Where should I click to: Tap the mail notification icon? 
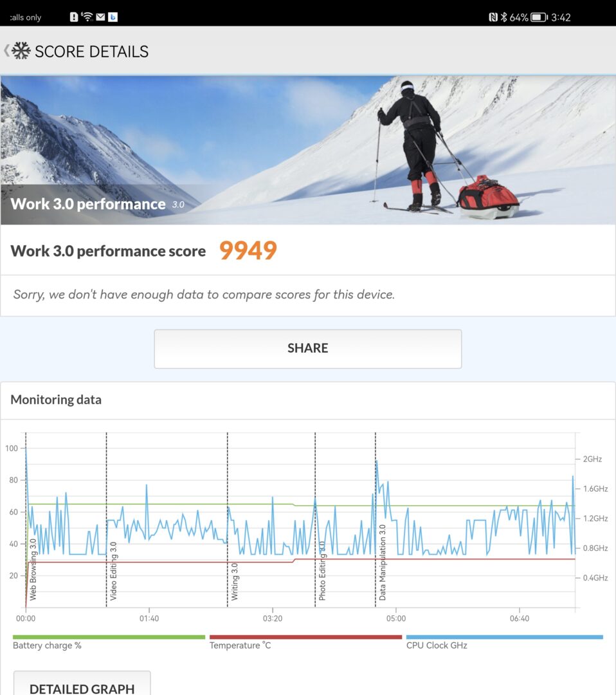pyautogui.click(x=100, y=17)
